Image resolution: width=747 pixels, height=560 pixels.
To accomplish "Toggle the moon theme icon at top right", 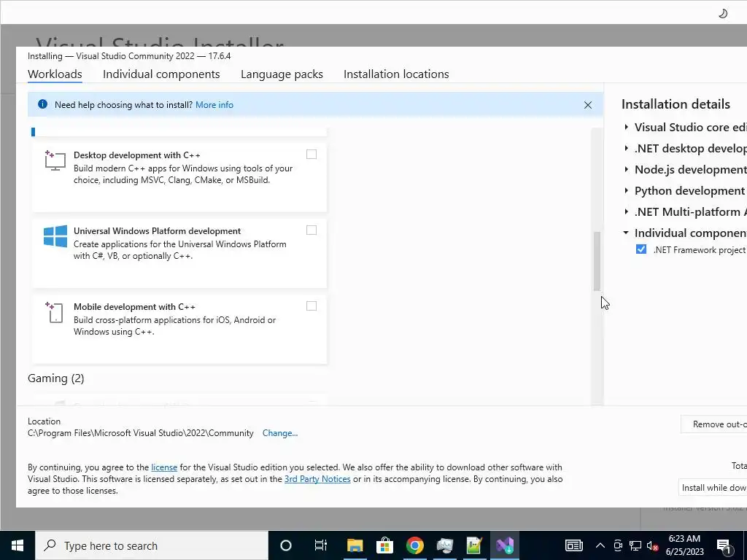I will [723, 13].
